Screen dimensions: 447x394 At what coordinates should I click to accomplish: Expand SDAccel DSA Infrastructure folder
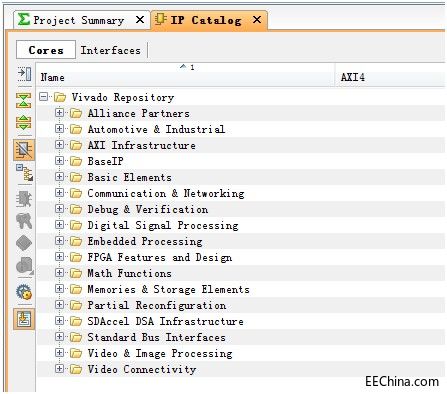point(60,321)
